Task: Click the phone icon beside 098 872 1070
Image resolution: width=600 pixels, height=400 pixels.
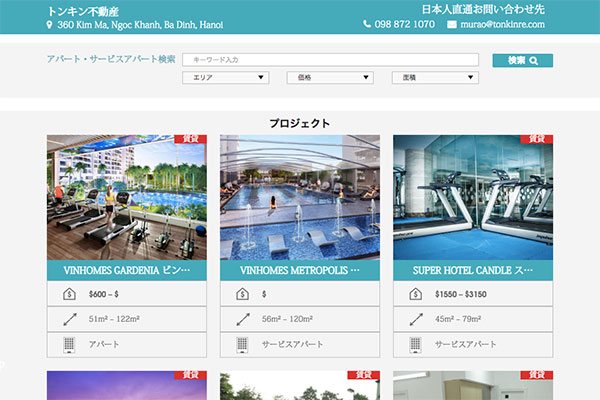Action: [x=367, y=24]
